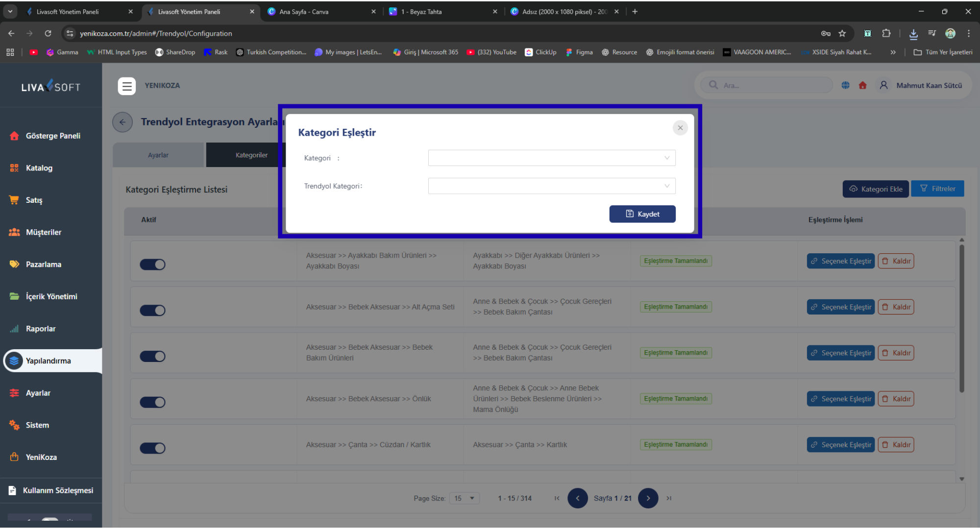Click the red home icon in header

(x=862, y=86)
